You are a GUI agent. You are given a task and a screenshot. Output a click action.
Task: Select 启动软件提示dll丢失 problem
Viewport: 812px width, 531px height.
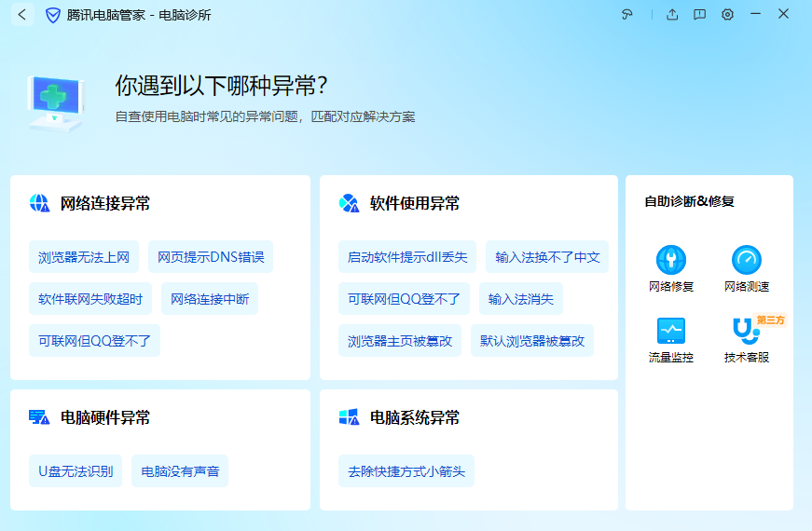coord(407,257)
